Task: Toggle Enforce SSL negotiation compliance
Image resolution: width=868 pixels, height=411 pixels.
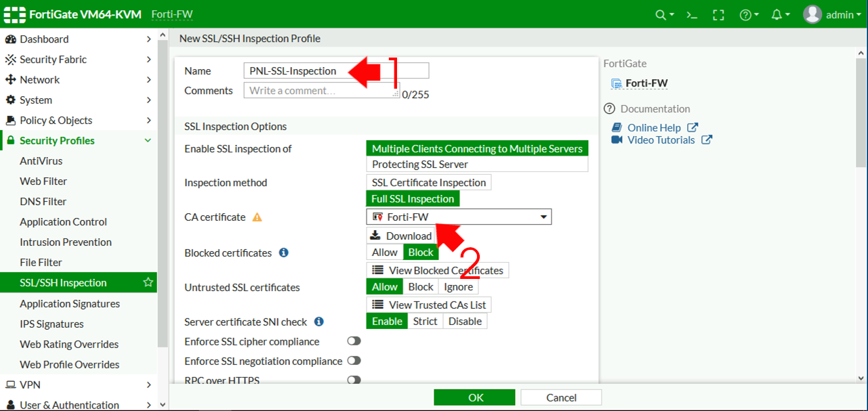Action: (353, 361)
